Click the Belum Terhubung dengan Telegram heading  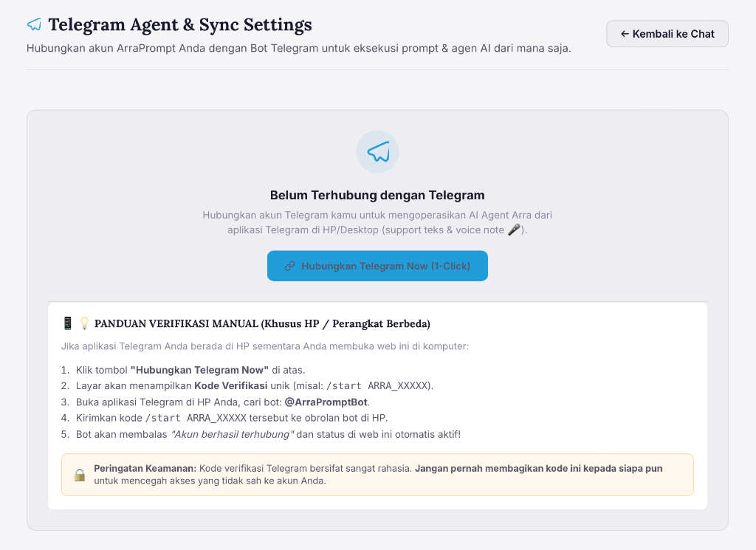coord(377,195)
